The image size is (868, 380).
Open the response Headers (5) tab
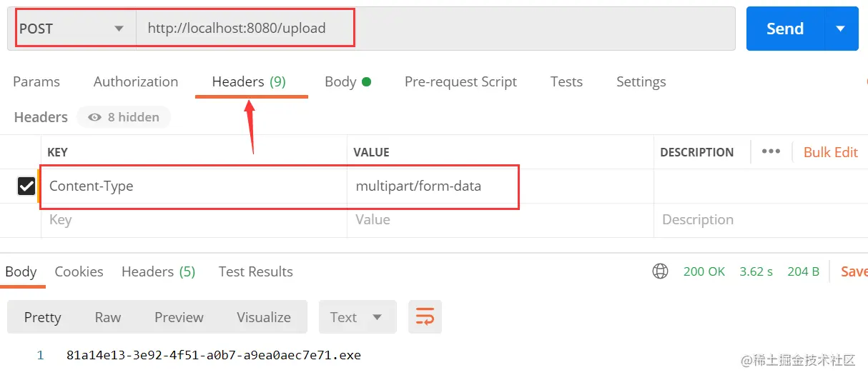tap(158, 271)
